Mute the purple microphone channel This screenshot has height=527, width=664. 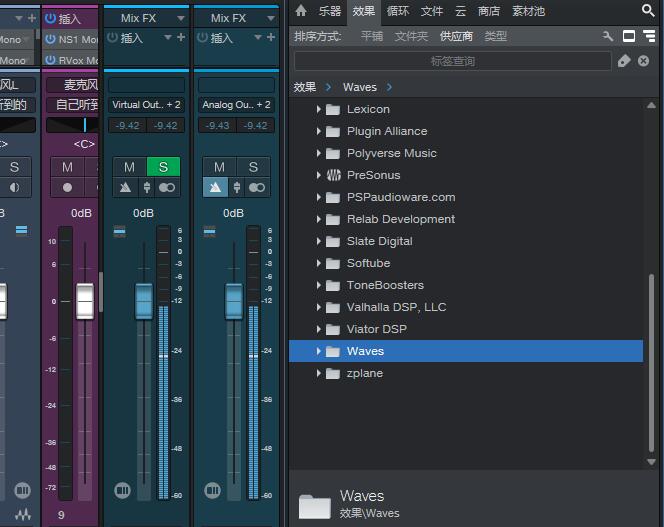[67, 167]
